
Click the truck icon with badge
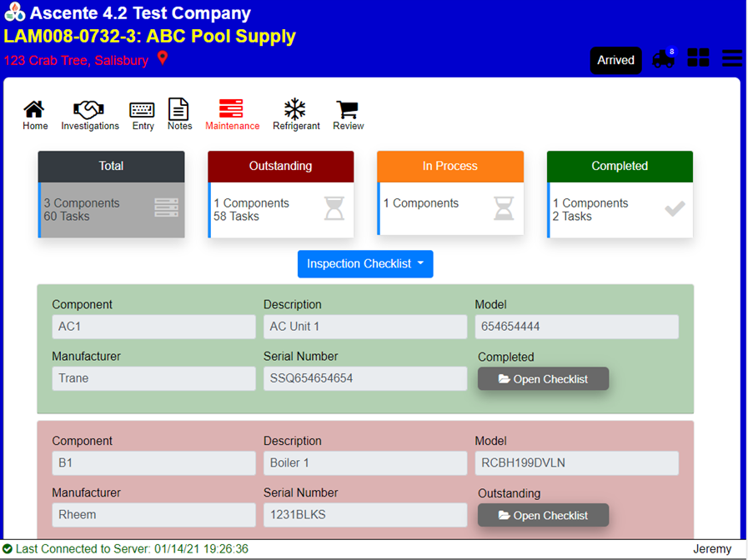[664, 59]
